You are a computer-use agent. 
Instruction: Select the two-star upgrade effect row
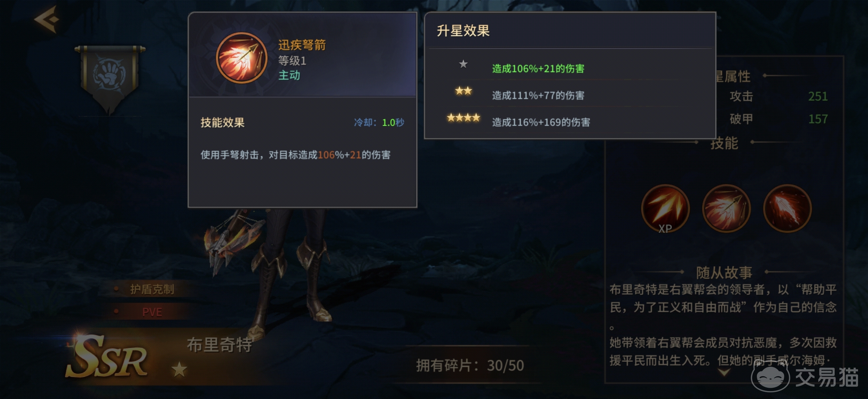tap(569, 94)
